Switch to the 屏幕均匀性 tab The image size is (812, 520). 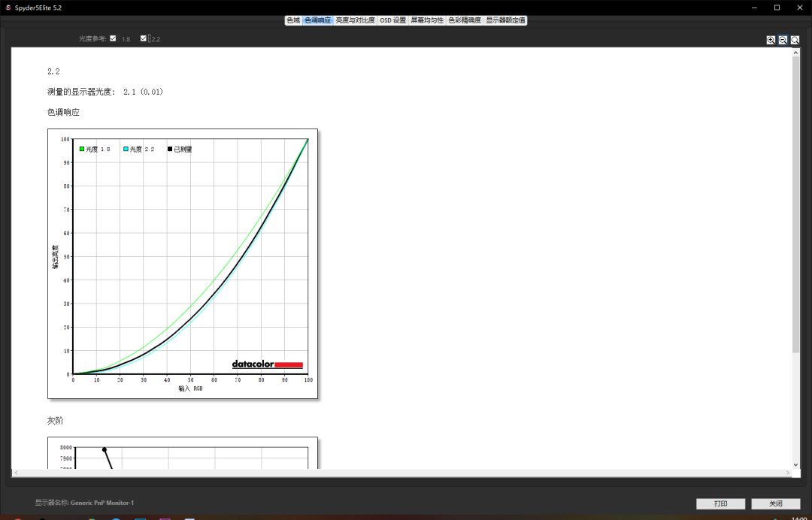(427, 20)
